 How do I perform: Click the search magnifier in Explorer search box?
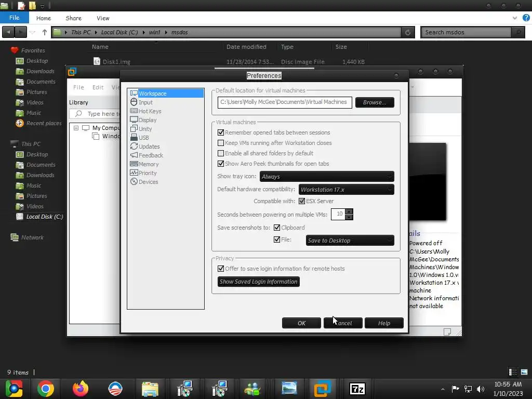click(518, 32)
